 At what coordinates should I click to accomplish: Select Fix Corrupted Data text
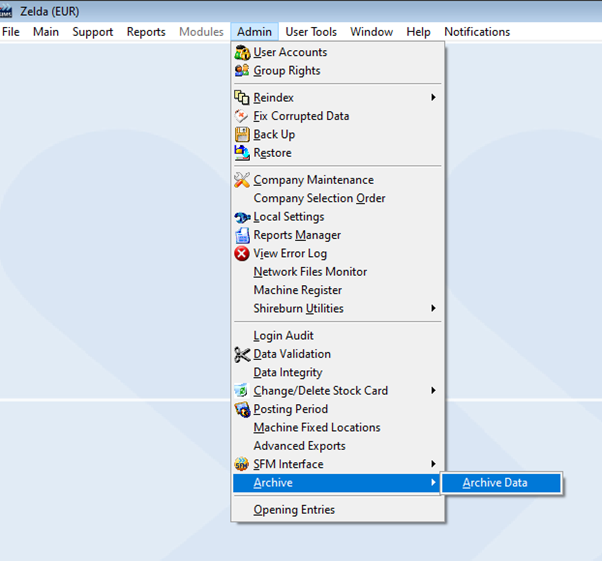301,116
